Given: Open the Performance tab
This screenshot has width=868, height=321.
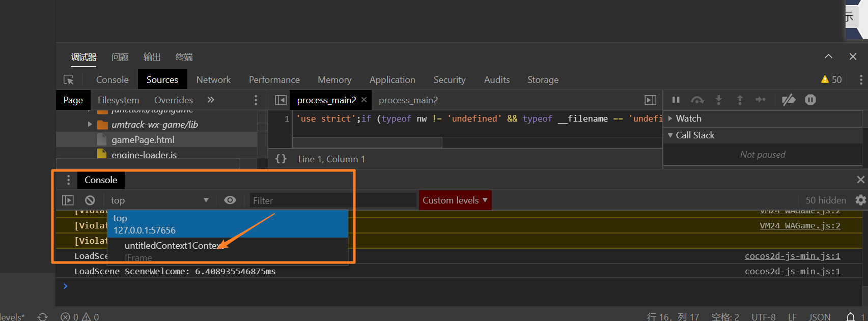Looking at the screenshot, I should click(274, 80).
